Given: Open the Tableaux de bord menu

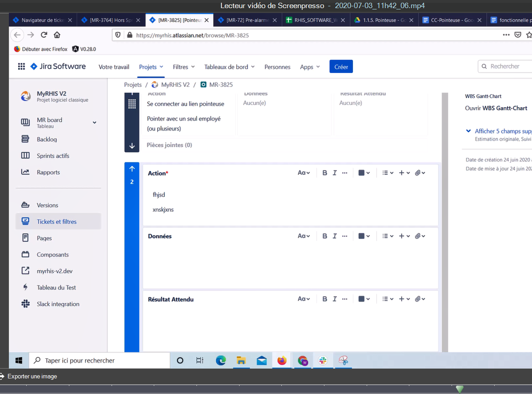Looking at the screenshot, I should [x=229, y=67].
